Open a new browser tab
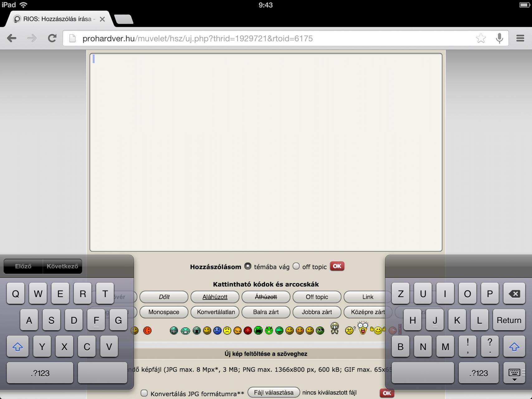This screenshot has width=532, height=399. 124,19
